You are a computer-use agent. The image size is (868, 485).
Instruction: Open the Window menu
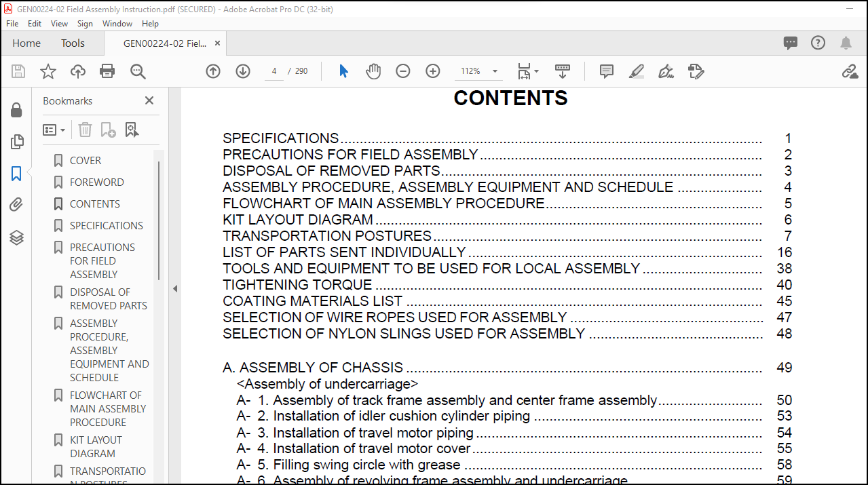pyautogui.click(x=117, y=23)
